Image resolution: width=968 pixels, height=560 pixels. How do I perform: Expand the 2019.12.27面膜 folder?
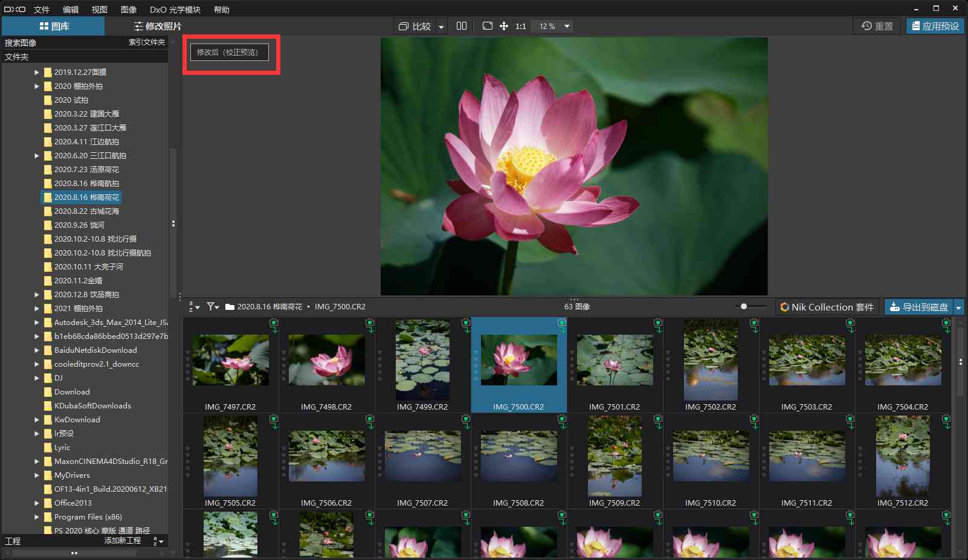(x=36, y=72)
